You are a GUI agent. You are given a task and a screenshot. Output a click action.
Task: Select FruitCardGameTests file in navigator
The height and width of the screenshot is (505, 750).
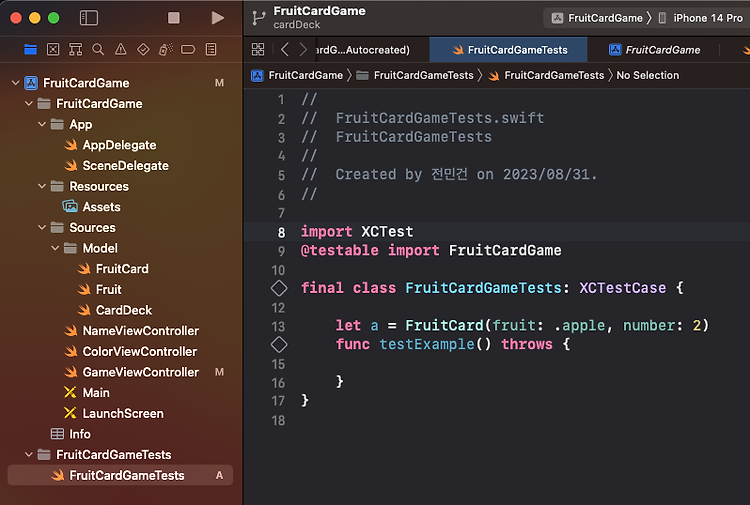(120, 475)
